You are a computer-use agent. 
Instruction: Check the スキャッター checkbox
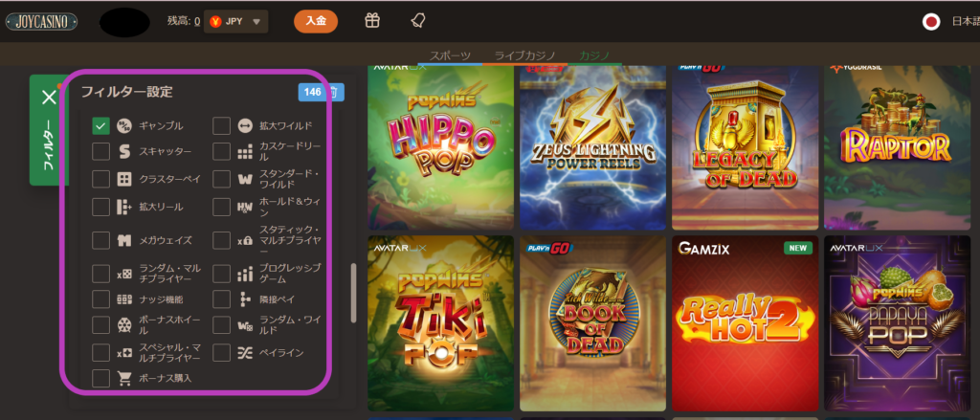pos(100,152)
